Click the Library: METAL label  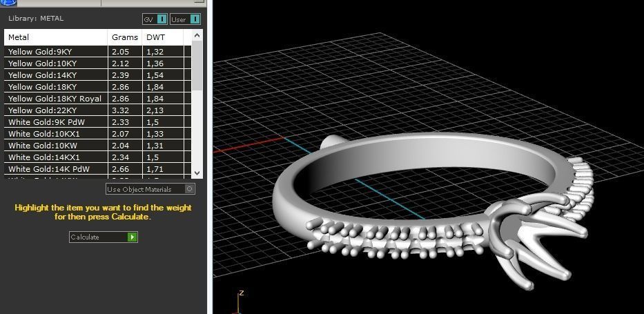pos(36,19)
